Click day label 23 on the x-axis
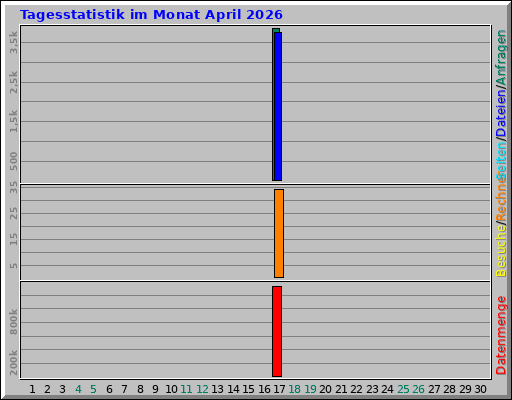The width and height of the screenshot is (512, 400). pyautogui.click(x=372, y=389)
